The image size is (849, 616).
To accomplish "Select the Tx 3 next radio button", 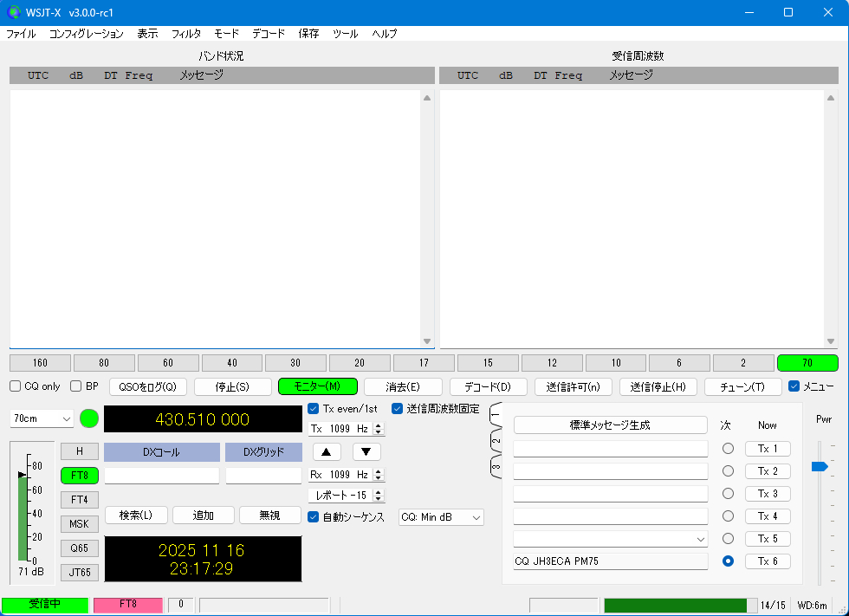I will pyautogui.click(x=728, y=494).
